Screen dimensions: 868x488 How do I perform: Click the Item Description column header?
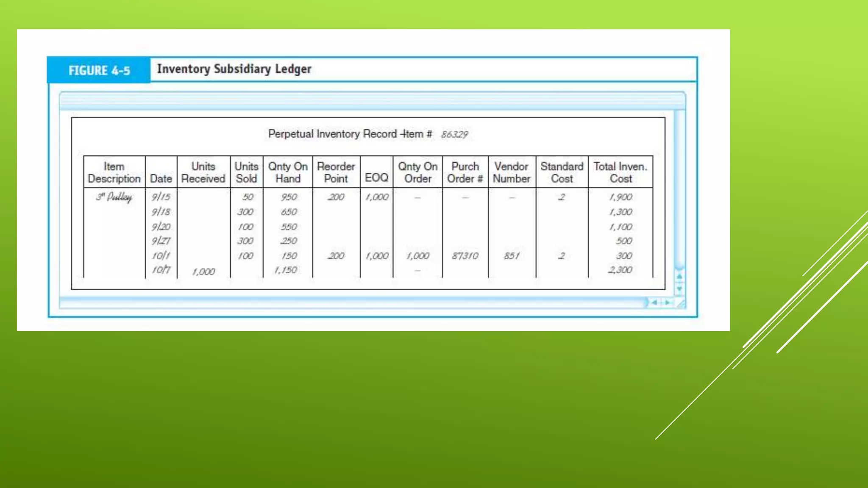(114, 172)
